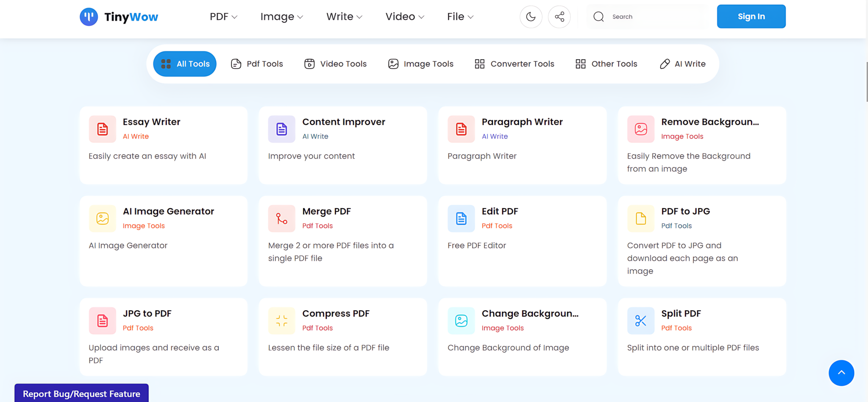Click into the Search input field
The height and width of the screenshot is (402, 868).
(x=657, y=17)
